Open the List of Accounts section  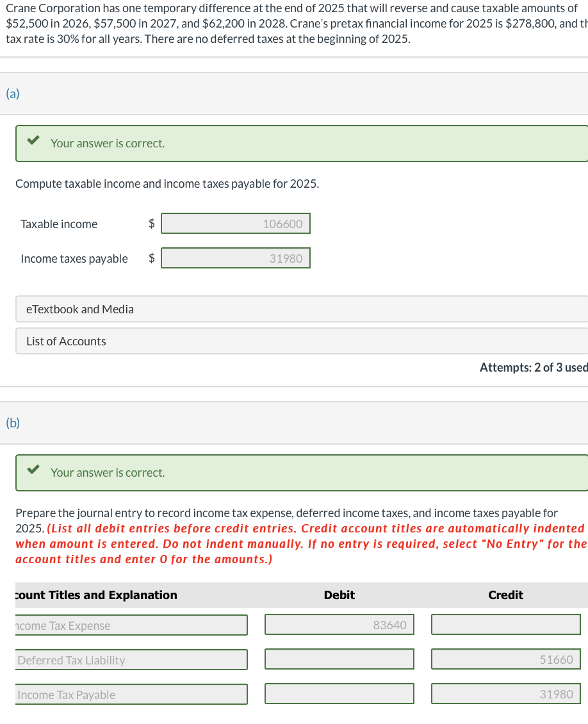(302, 341)
